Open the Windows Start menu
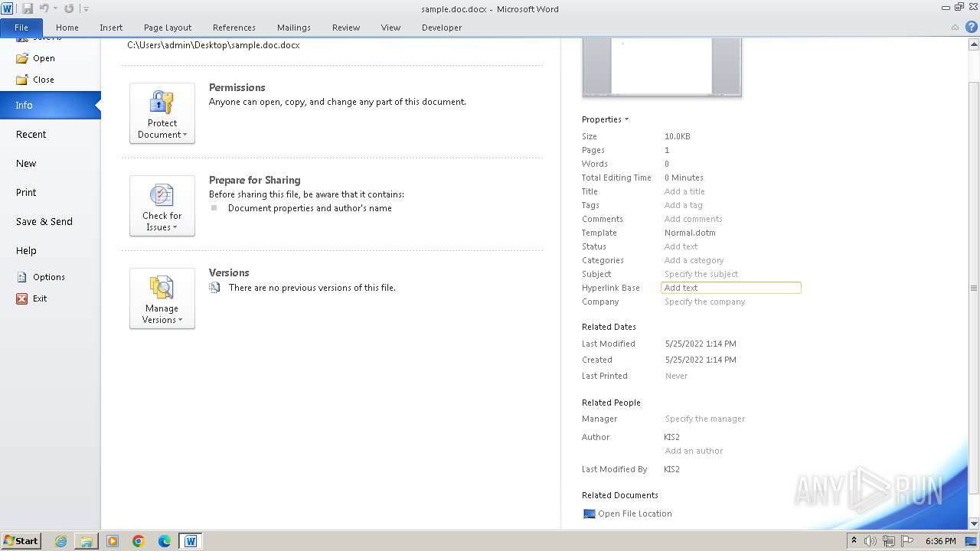Viewport: 980px width, 551px height. click(21, 541)
